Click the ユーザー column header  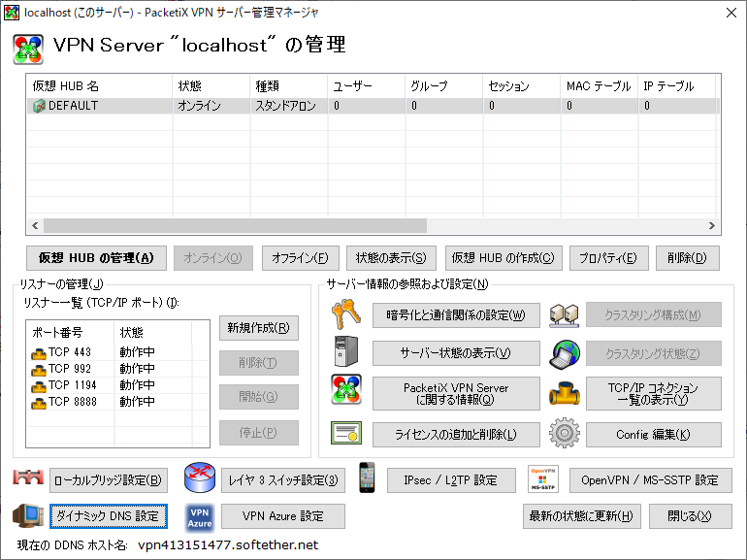pos(366,86)
